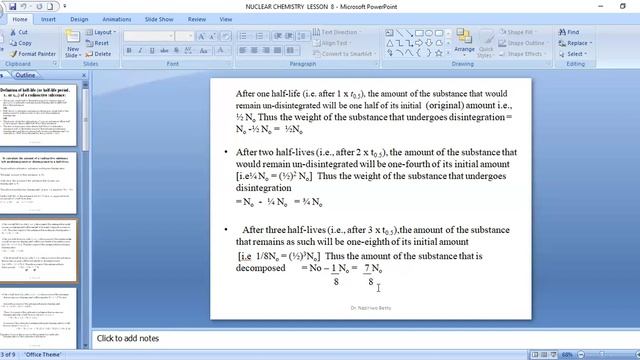
Task: Switch to the Insert tab
Action: click(48, 19)
